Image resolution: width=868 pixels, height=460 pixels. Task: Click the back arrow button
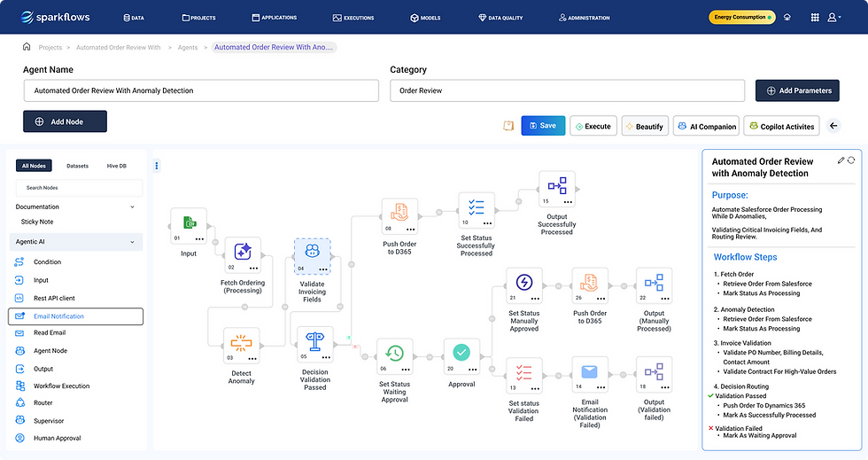coord(833,126)
